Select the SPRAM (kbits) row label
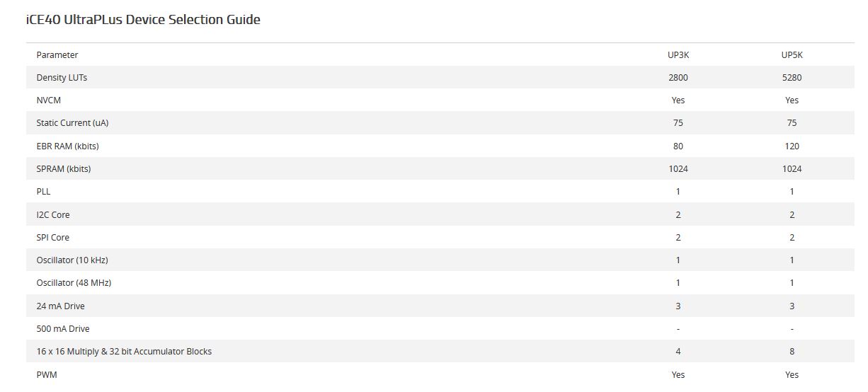 point(64,168)
